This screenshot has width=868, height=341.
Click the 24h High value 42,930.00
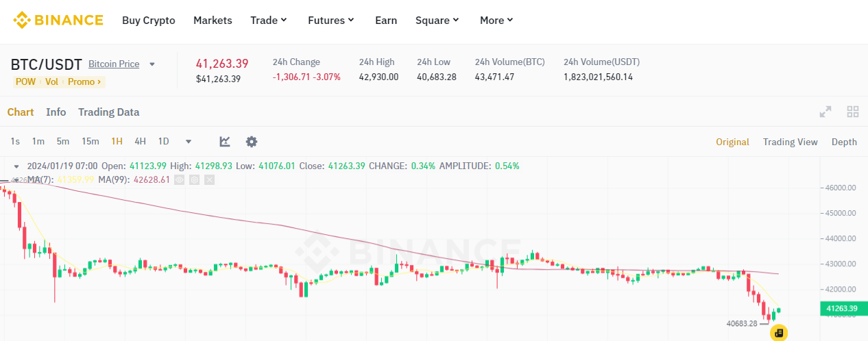coord(378,77)
